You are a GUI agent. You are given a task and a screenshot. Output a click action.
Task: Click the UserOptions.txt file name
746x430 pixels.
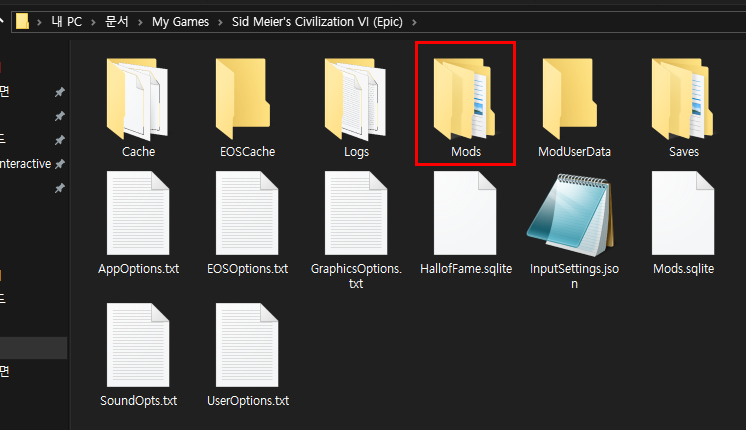coord(247,401)
